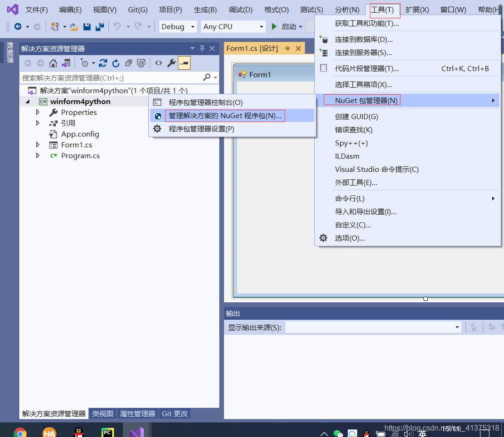Toggle Preview Selected Items in Solution Explorer

184,63
